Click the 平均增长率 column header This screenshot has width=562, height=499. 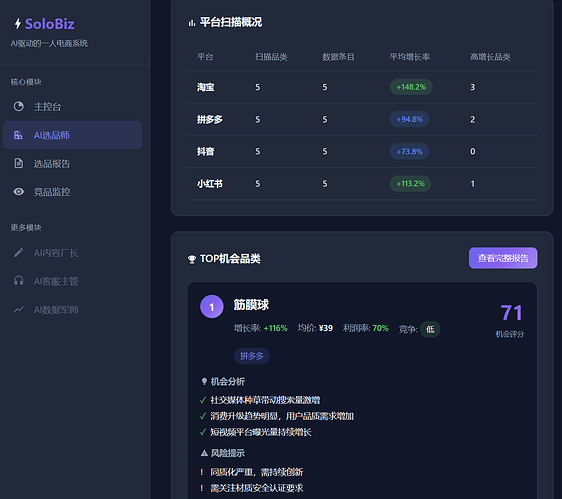point(410,57)
